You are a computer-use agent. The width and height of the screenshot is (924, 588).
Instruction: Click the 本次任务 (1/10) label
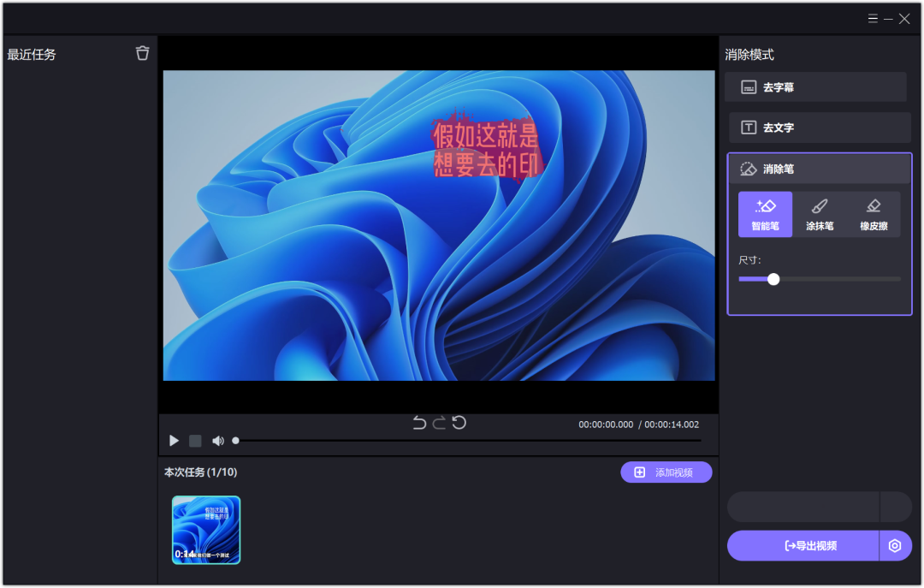tap(200, 472)
